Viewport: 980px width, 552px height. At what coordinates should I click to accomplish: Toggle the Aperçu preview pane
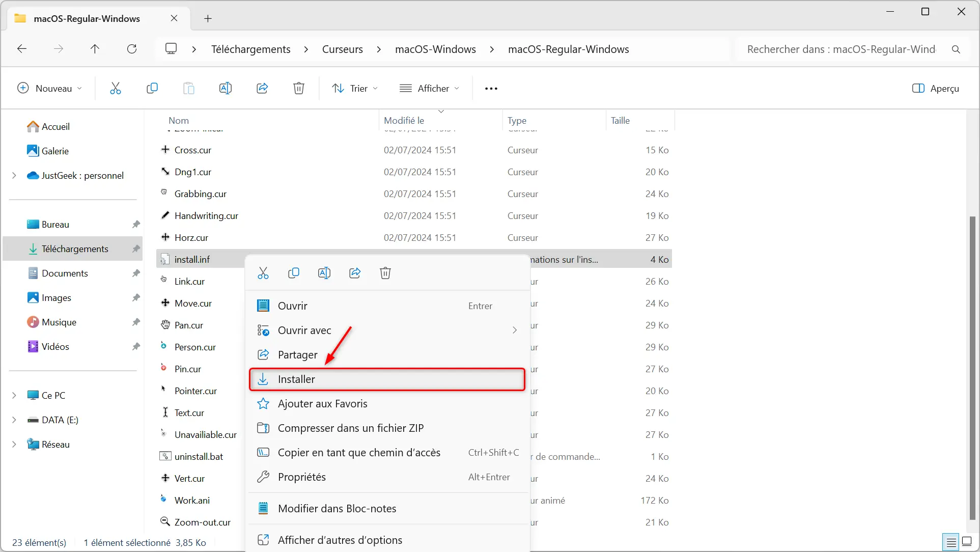(936, 88)
